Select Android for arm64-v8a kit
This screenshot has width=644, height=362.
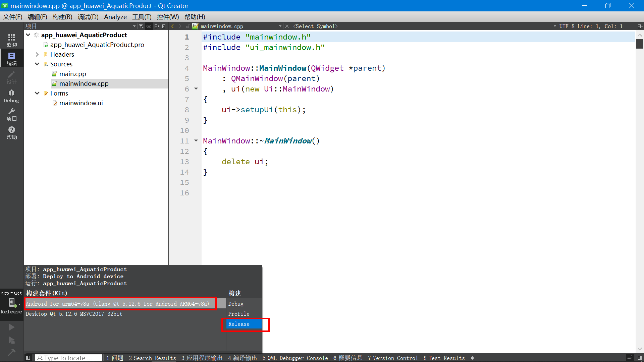pos(118,304)
